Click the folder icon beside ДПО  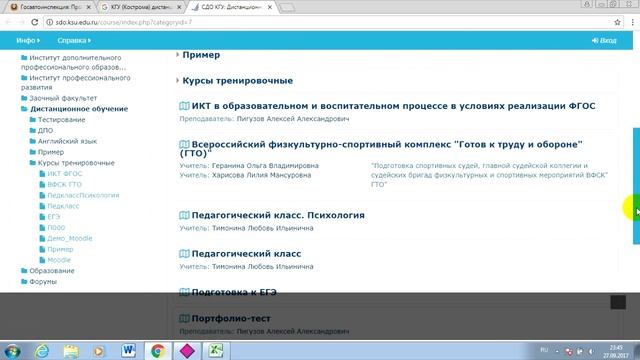pos(33,130)
